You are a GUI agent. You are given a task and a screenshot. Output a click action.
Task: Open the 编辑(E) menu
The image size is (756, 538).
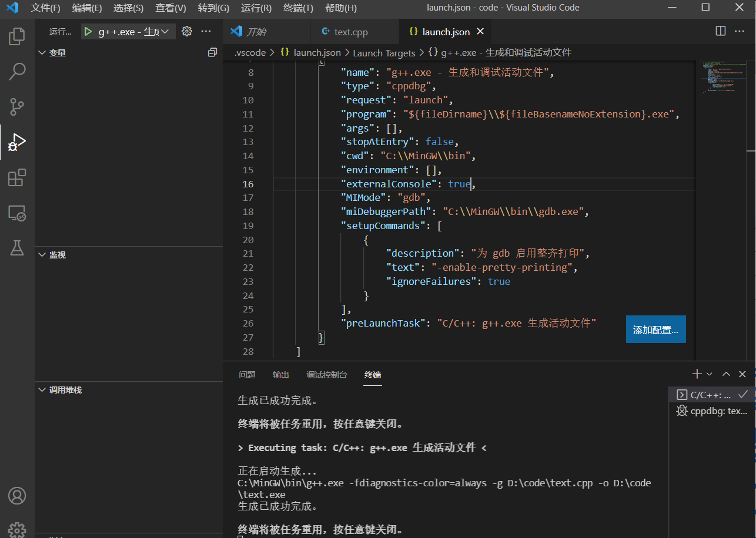coord(87,8)
